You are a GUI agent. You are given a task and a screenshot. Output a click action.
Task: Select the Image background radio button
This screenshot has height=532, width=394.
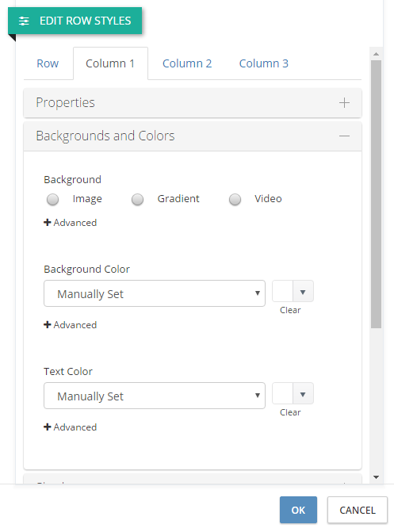[x=52, y=200]
